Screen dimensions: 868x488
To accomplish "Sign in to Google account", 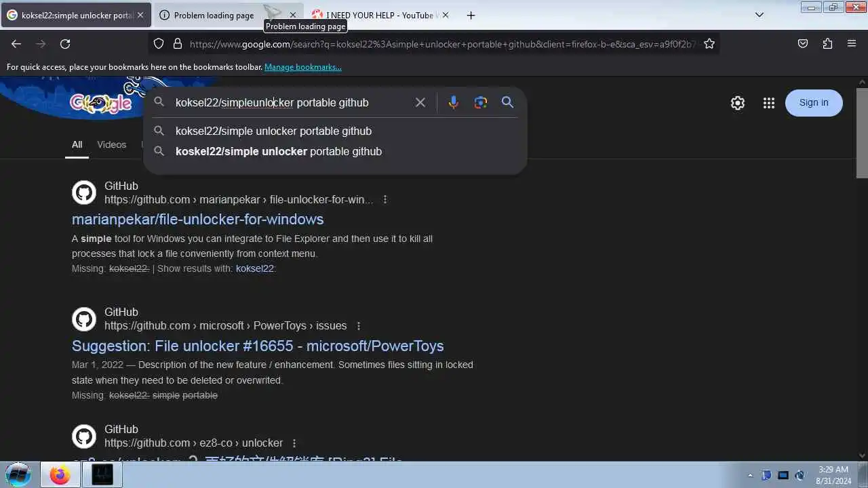I will pyautogui.click(x=814, y=102).
